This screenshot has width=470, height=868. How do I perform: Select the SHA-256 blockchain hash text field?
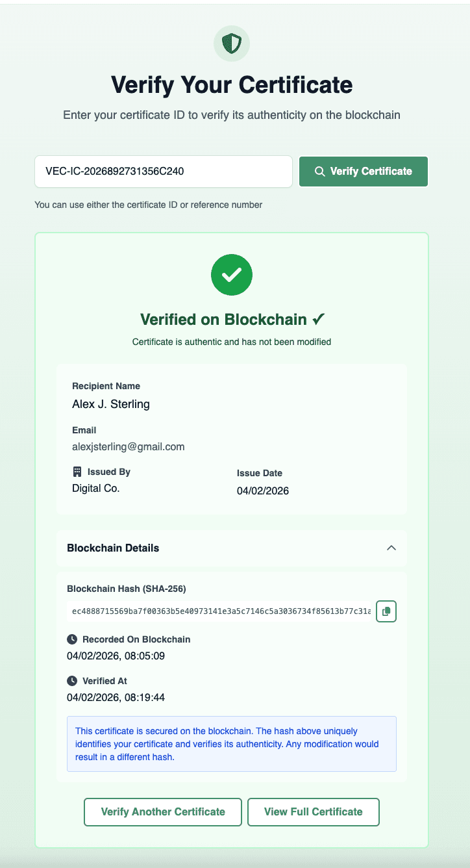[219, 611]
